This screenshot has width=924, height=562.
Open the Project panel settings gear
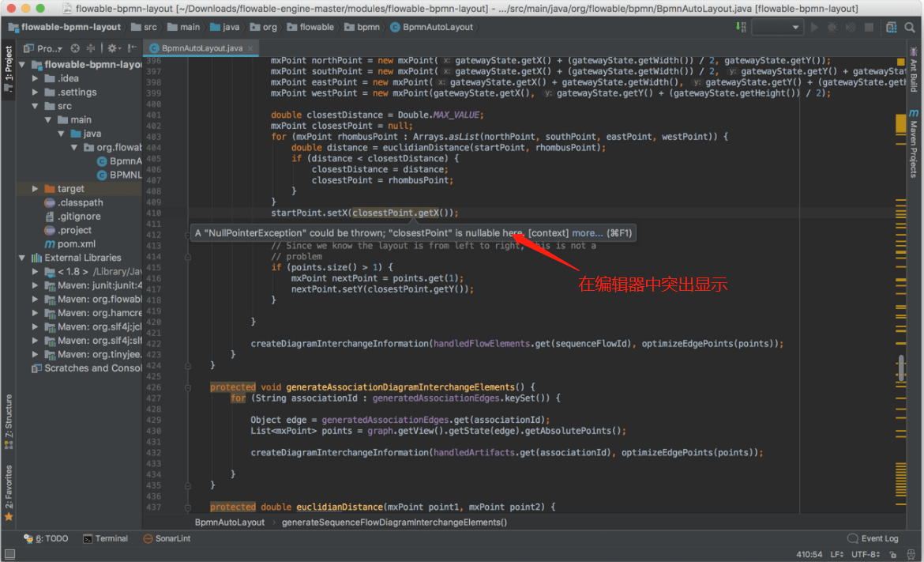[x=112, y=48]
